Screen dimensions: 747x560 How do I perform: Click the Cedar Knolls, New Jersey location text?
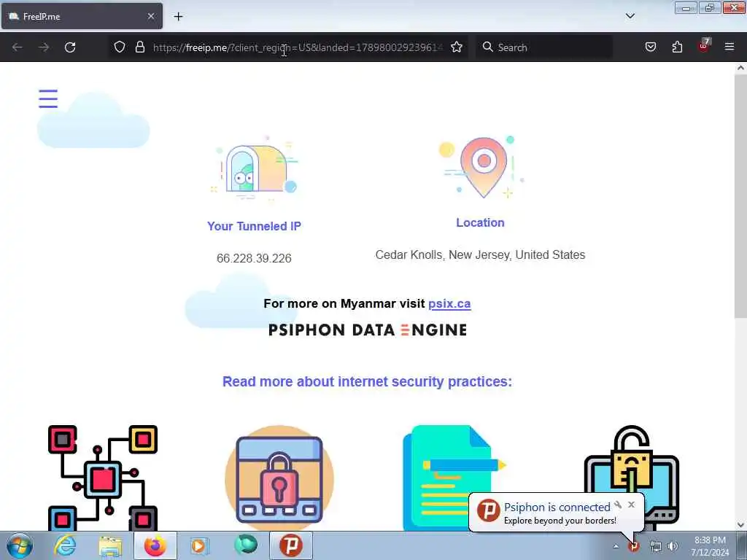pos(480,254)
